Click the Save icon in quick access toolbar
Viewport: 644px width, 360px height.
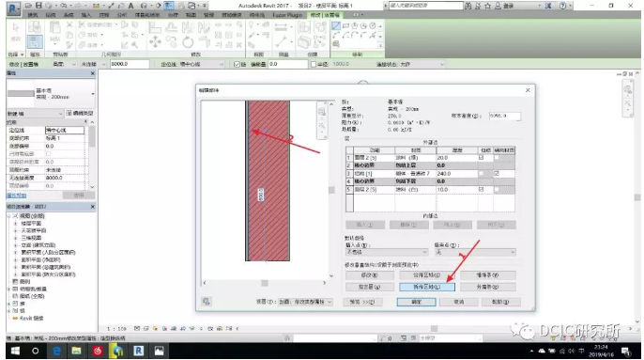38,6
